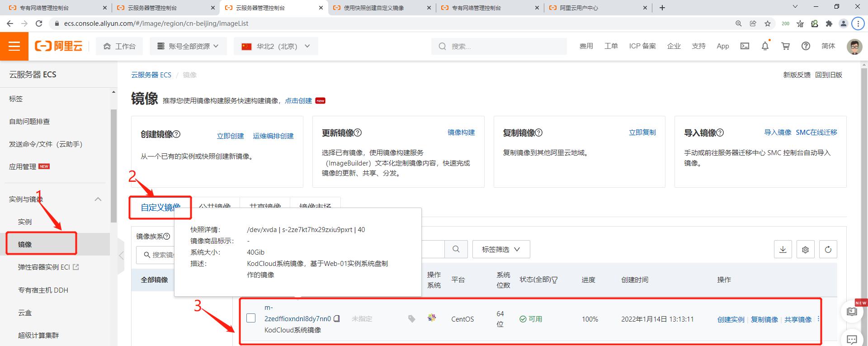Screen dimensions: 868x346
Task: Open 镜像 in sidebar
Action: pos(25,244)
